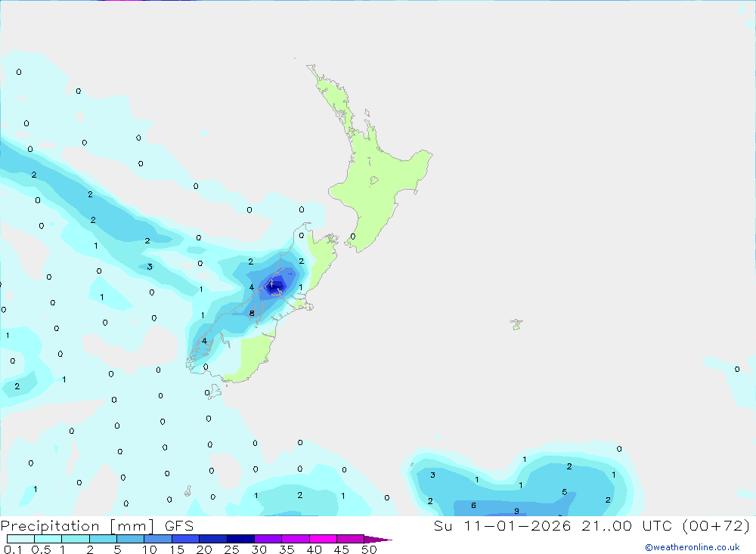This screenshot has width=756, height=554.
Task: Click the "5" precipitation value on the map
Action: 564,492
